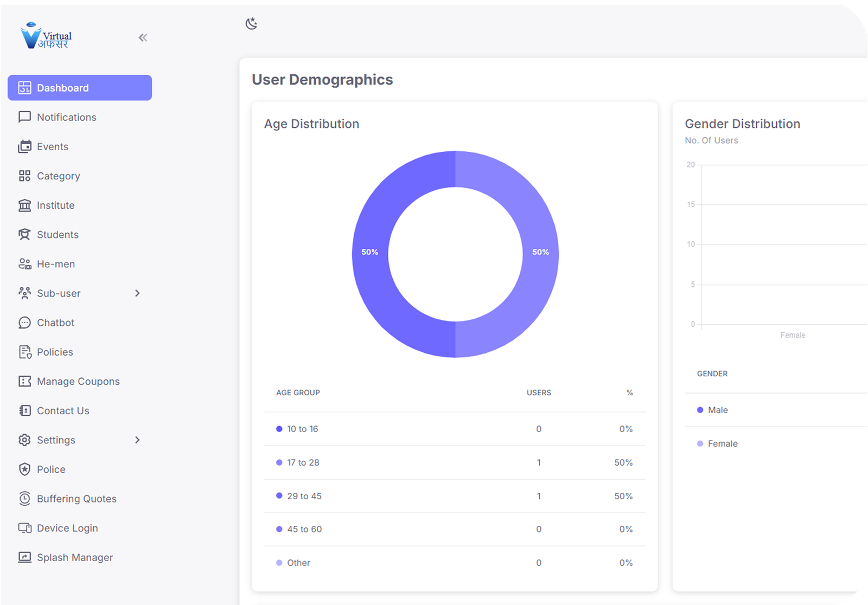Click the Institute building icon
The width and height of the screenshot is (868, 605).
[24, 205]
